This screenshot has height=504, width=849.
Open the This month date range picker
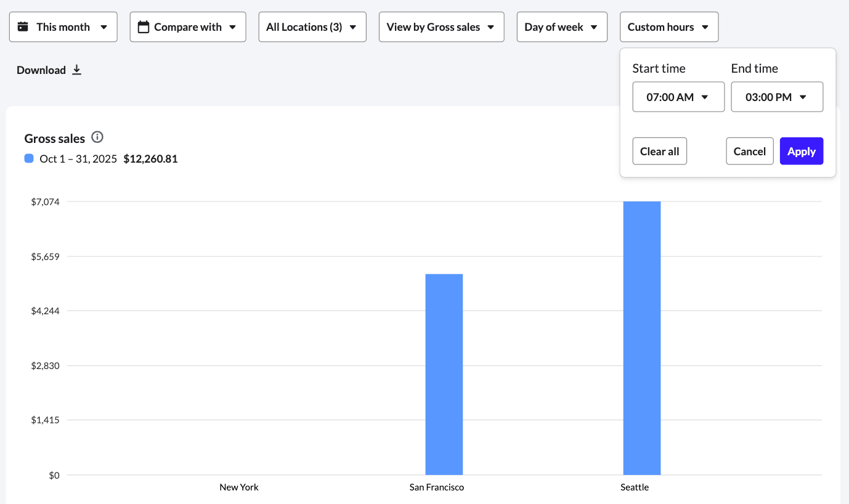click(x=63, y=26)
